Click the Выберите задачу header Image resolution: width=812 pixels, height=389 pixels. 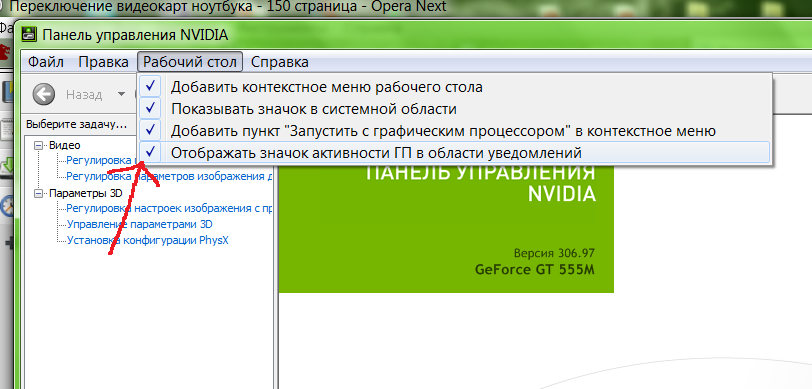pyautogui.click(x=77, y=125)
